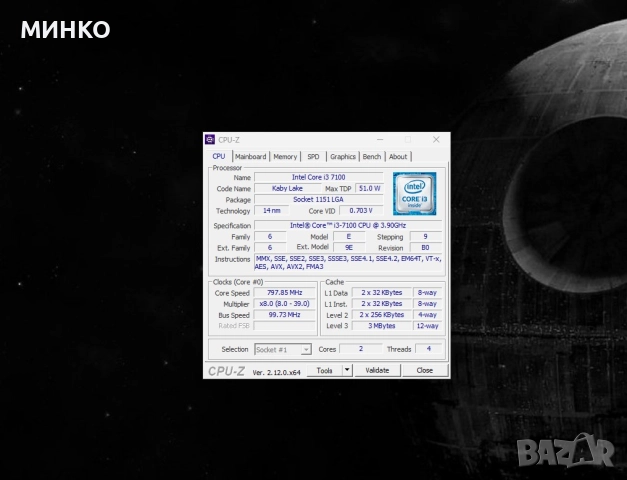The width and height of the screenshot is (627, 480).
Task: Click the Instructions list field
Action: click(347, 263)
